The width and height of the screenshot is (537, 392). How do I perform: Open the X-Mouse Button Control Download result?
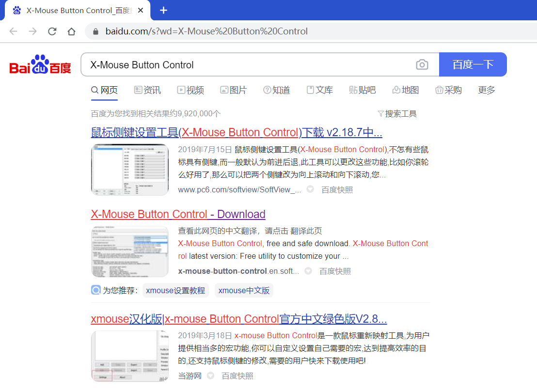178,214
